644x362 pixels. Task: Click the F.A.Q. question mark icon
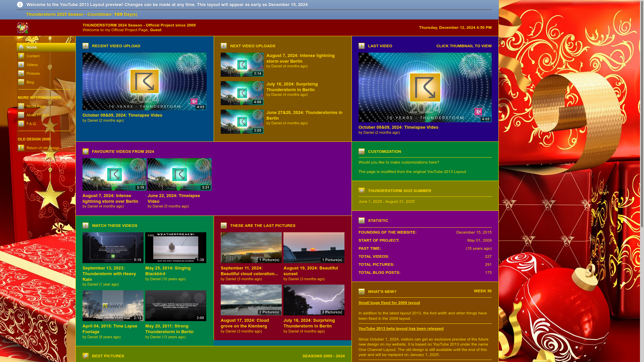[21, 124]
